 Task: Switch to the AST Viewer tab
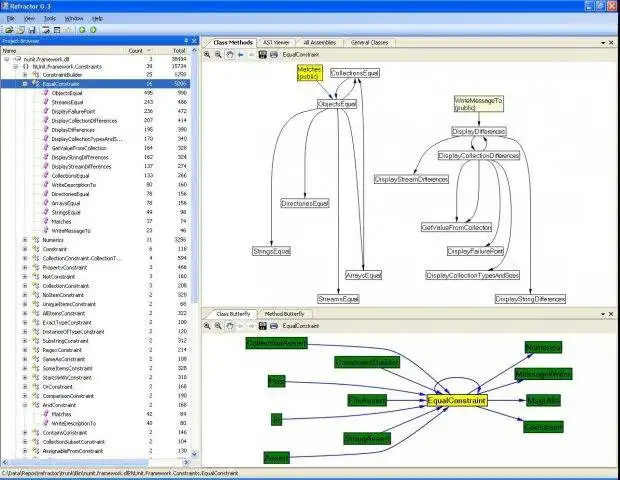[276, 42]
